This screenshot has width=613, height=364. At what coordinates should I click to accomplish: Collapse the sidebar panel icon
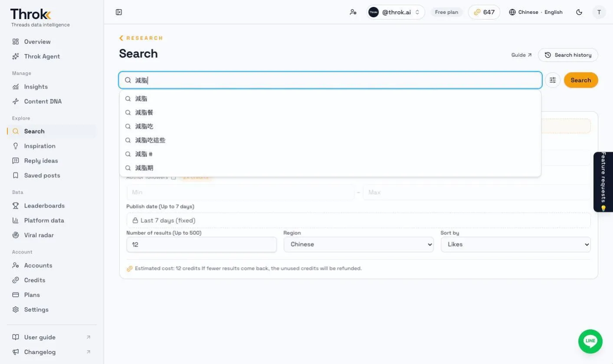119,12
